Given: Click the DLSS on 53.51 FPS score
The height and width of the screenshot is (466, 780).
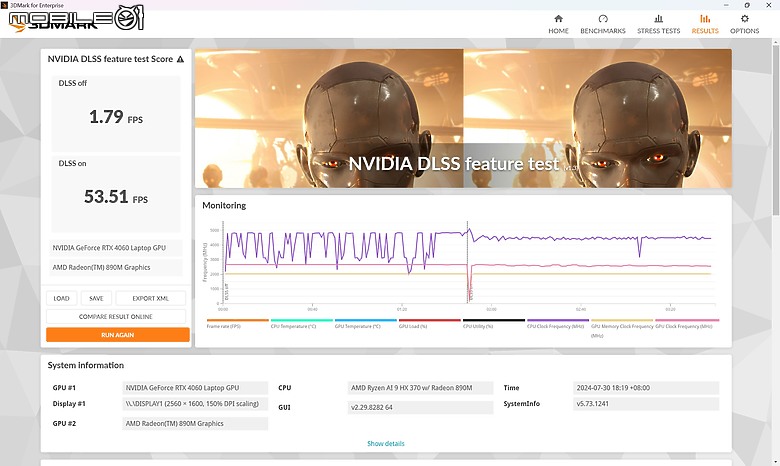Looking at the screenshot, I should [x=116, y=197].
